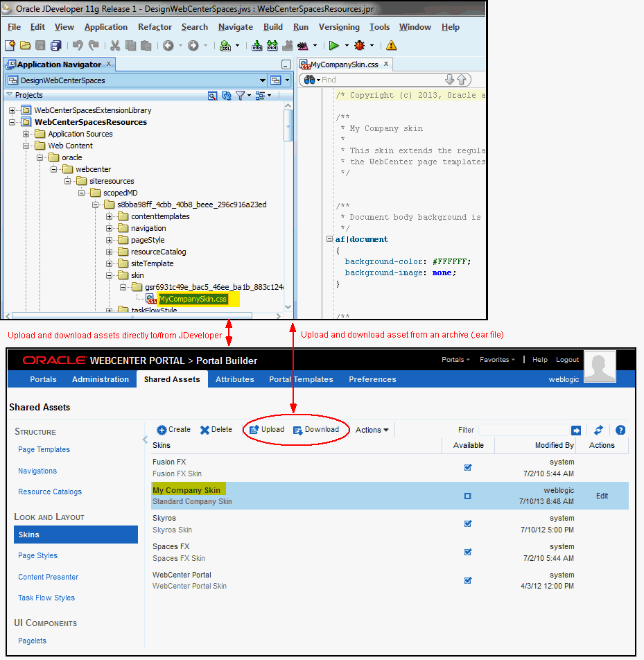The height and width of the screenshot is (660, 644).
Task: Collapse the skin folder node
Action: [x=109, y=275]
